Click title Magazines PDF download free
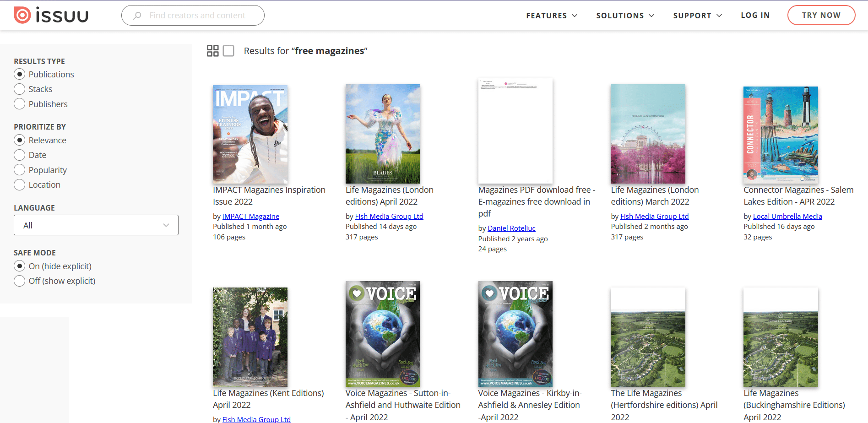Image resolution: width=868 pixels, height=423 pixels. (x=537, y=201)
